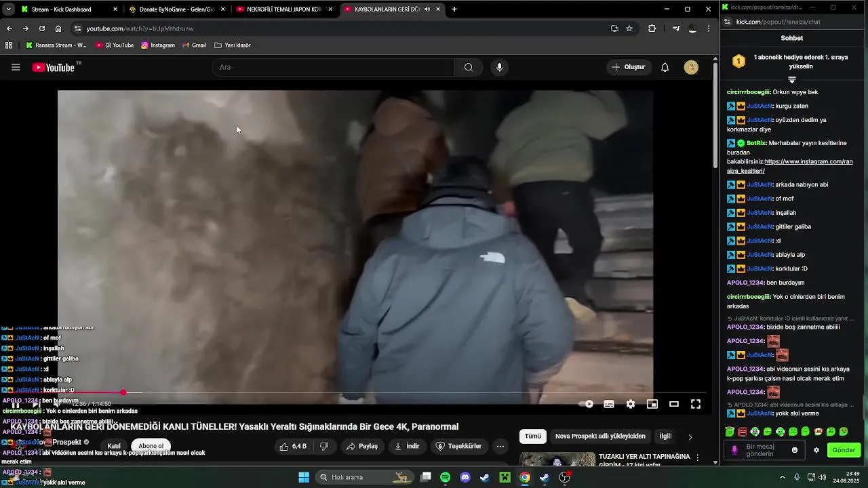Viewport: 868px width, 488px height.
Task: Go back in Chrome history
Action: (9, 28)
